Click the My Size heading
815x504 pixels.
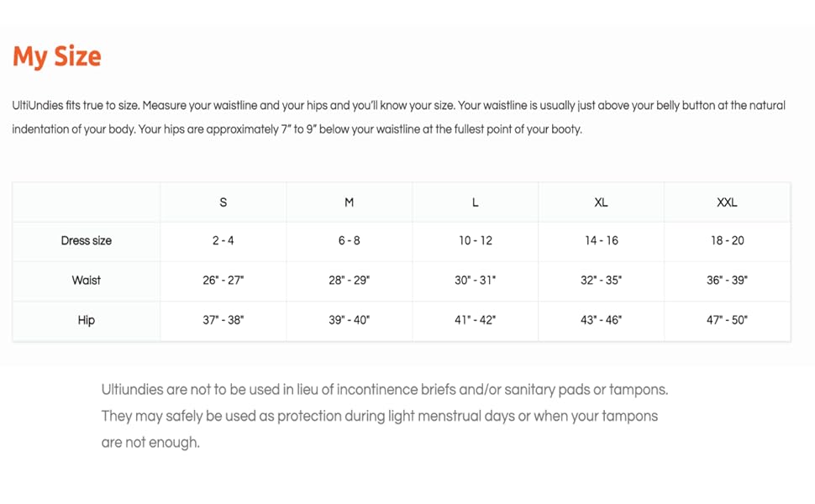coord(56,57)
